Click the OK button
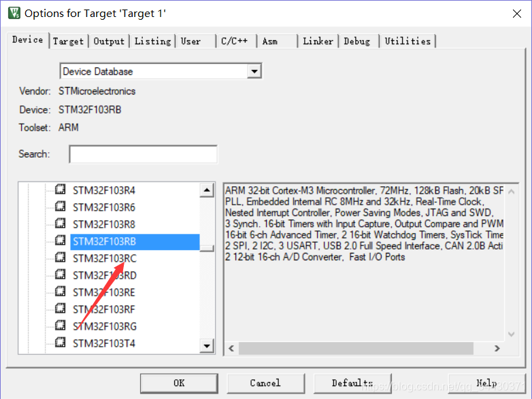The height and width of the screenshot is (399, 532). pyautogui.click(x=179, y=383)
